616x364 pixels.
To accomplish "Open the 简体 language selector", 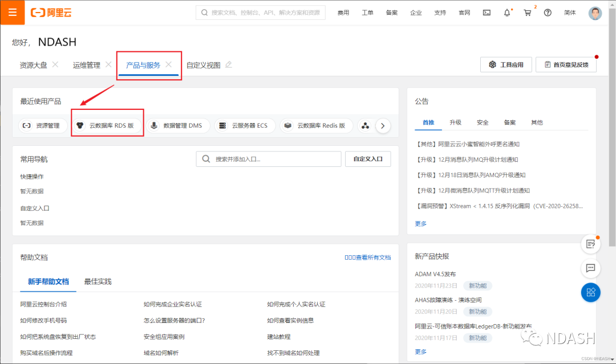I will pos(570,12).
